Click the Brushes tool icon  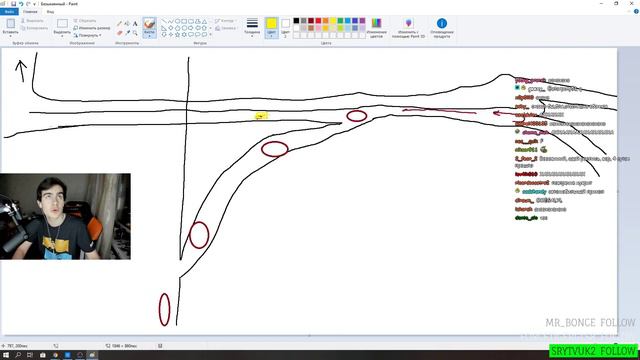[149, 24]
